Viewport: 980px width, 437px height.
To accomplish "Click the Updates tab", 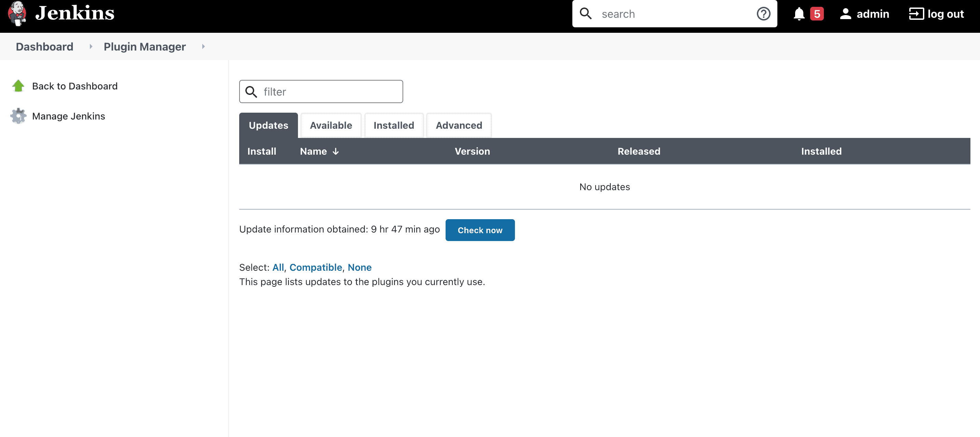I will pyautogui.click(x=268, y=126).
